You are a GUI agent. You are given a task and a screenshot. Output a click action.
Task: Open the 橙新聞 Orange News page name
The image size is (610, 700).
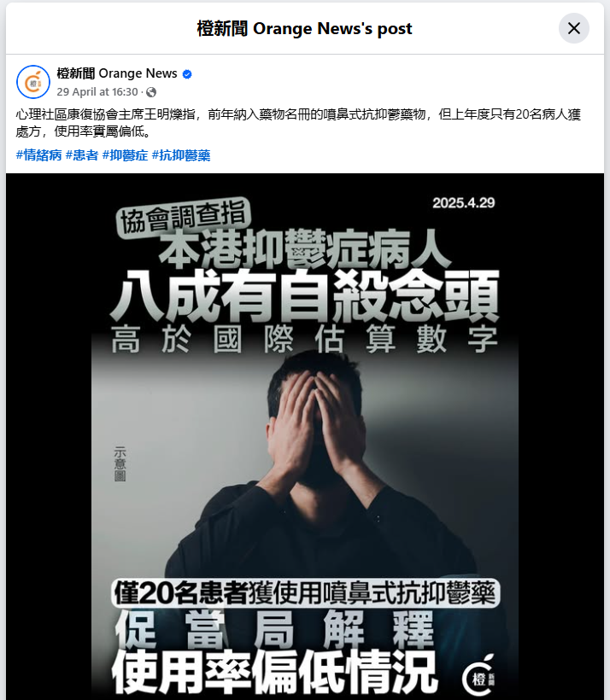[x=117, y=73]
